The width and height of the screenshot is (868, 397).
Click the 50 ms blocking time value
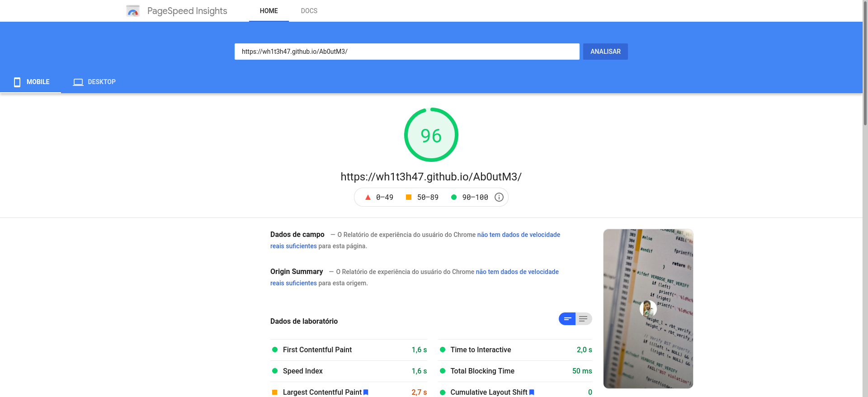click(x=582, y=371)
